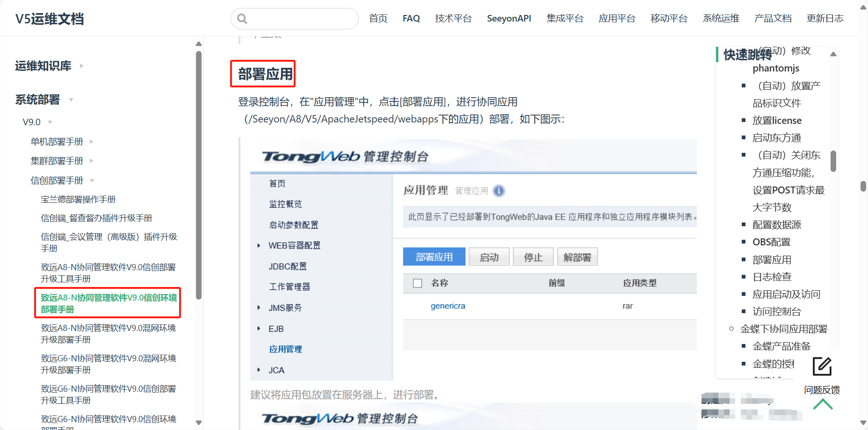The height and width of the screenshot is (430, 868).
Task: Click 应用管理 in TongWeb menu
Action: (x=285, y=349)
